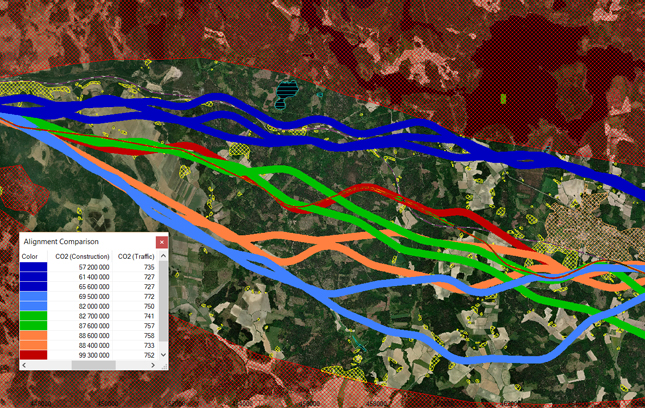This screenshot has width=645, height=408.
Task: Click the comparison list scroll-up arrow
Action: (x=163, y=256)
